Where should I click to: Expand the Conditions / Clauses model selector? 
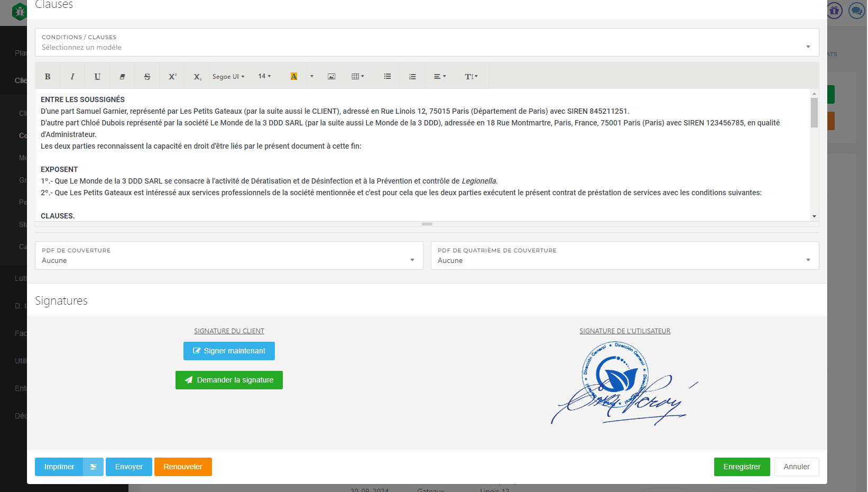pyautogui.click(x=427, y=42)
